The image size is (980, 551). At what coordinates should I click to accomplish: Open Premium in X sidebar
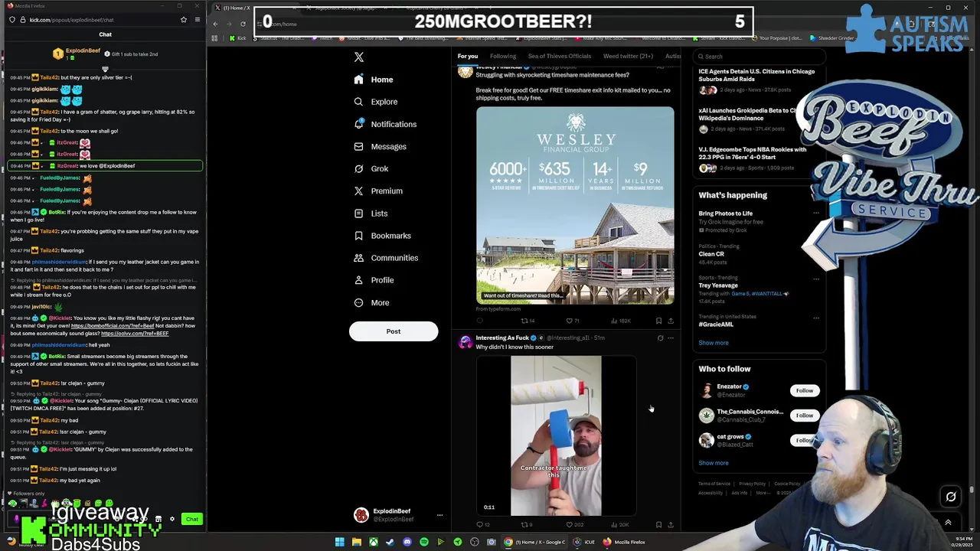click(x=378, y=191)
